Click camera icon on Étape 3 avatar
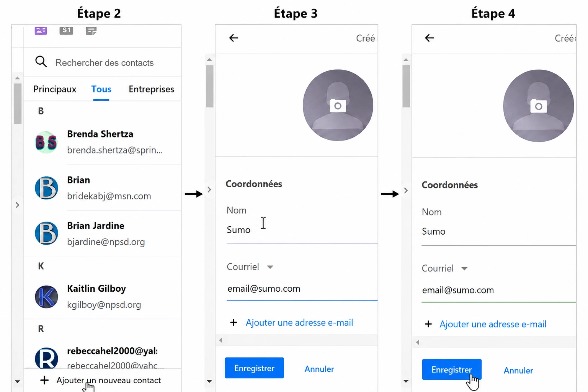The height and width of the screenshot is (392, 588). [x=338, y=106]
